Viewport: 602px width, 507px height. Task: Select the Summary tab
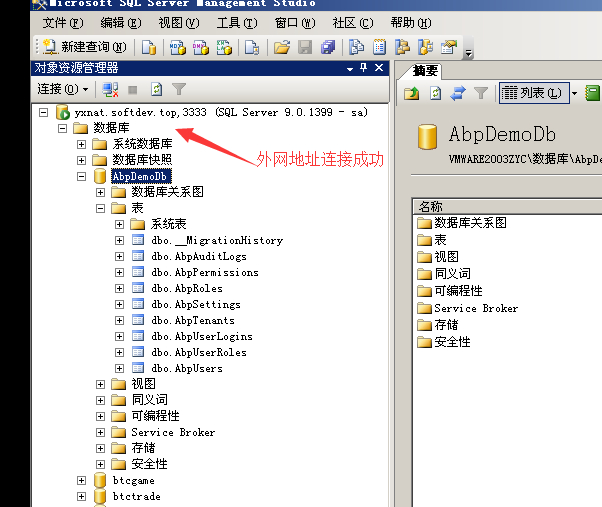[x=425, y=71]
